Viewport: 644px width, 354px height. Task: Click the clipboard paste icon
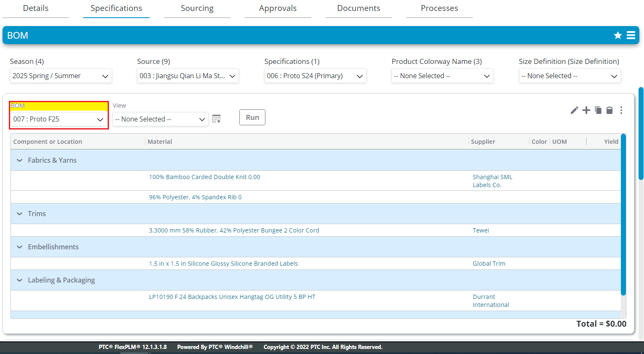[x=610, y=110]
